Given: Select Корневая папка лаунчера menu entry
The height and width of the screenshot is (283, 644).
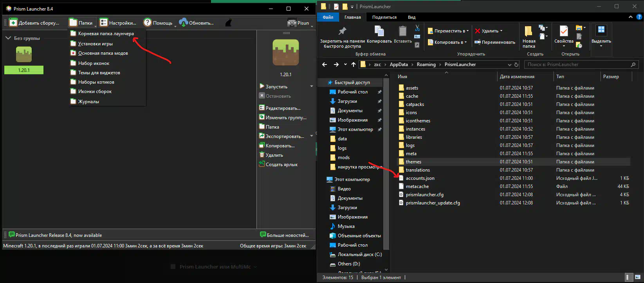Looking at the screenshot, I should point(107,34).
